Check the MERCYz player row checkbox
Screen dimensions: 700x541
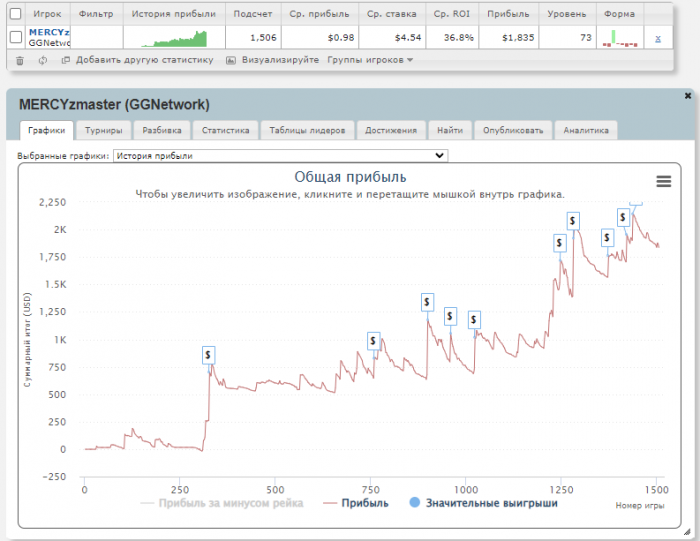point(15,37)
